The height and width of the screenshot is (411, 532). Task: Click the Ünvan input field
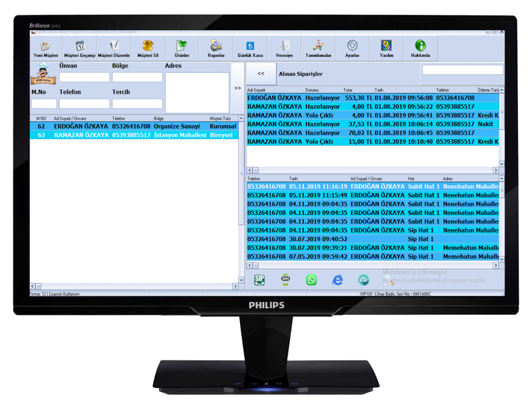click(x=84, y=77)
